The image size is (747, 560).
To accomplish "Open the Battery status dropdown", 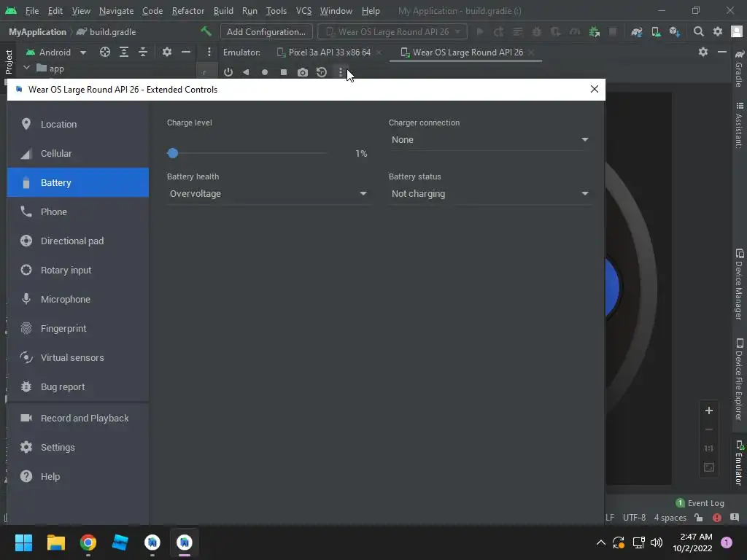I will coord(489,194).
